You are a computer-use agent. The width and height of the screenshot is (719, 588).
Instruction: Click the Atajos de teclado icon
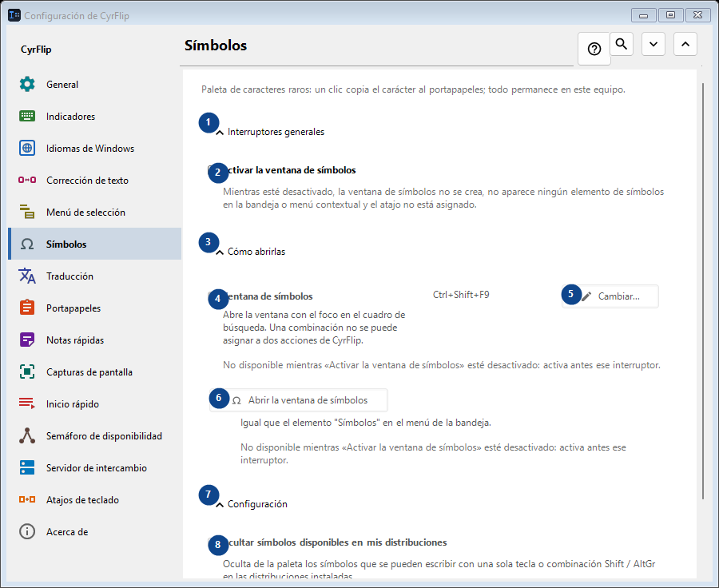click(x=27, y=499)
